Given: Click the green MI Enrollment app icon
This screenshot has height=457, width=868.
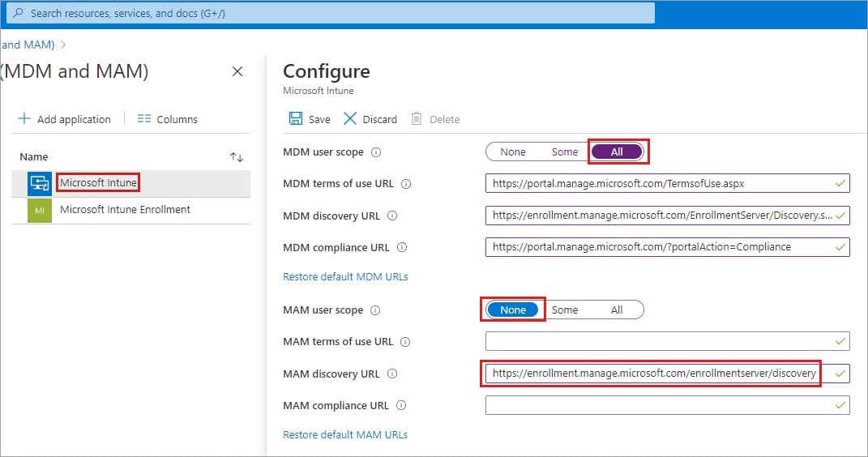Looking at the screenshot, I should point(39,210).
